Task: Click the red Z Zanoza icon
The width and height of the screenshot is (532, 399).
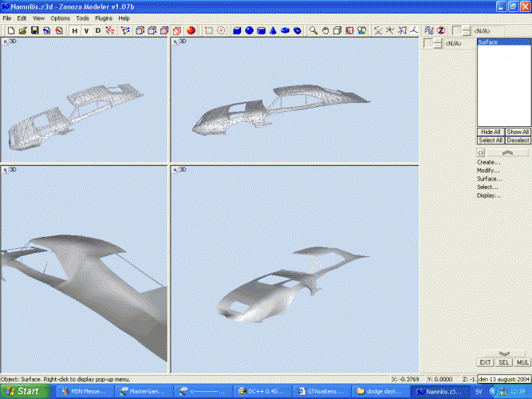Action: coord(440,30)
